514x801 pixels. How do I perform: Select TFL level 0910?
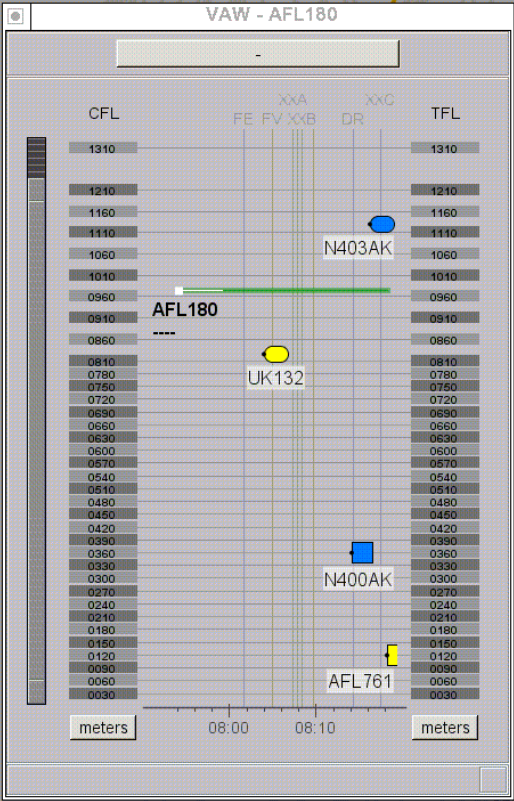[445, 318]
